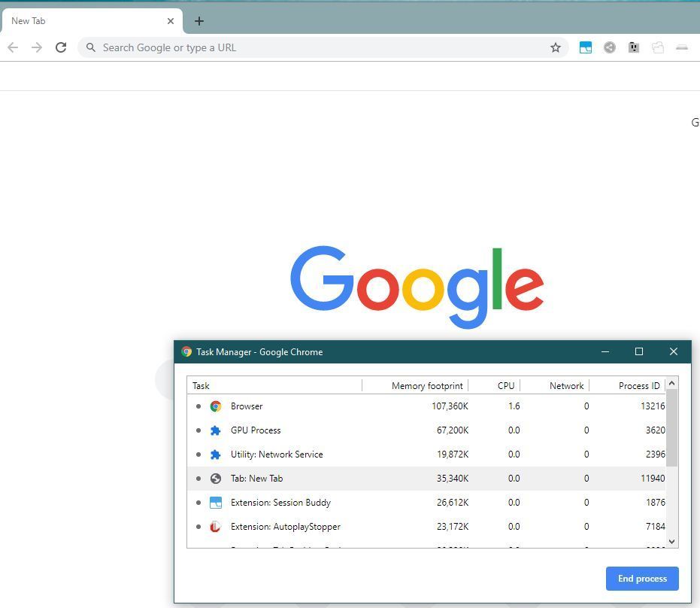
Task: Open Session Buddy extension toolbar icon
Action: (x=585, y=47)
